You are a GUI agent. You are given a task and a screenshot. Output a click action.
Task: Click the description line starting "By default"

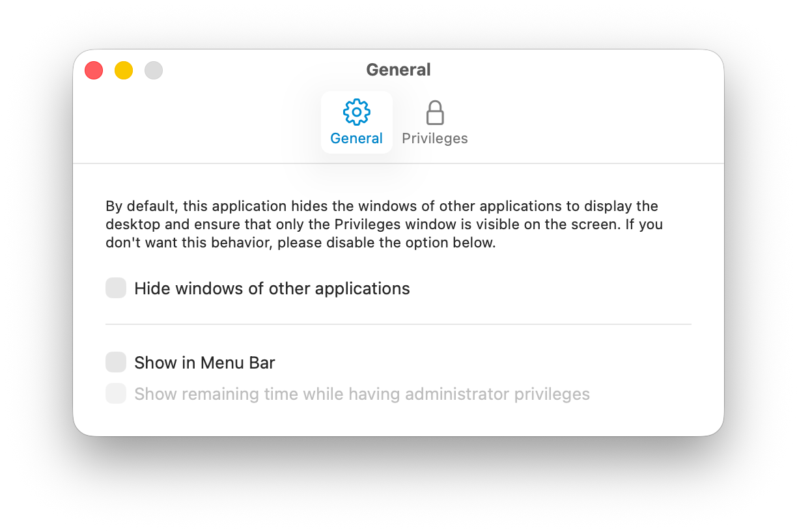[382, 206]
